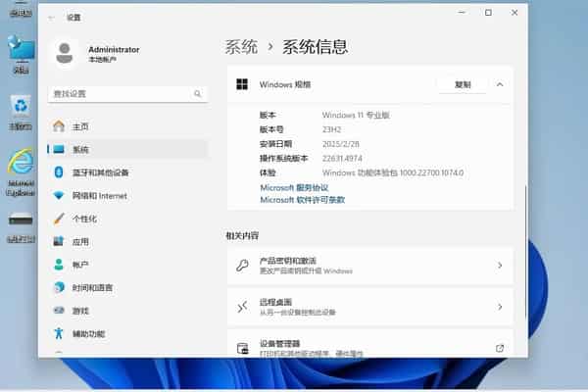Open the 远程桌面 card

tap(369, 307)
